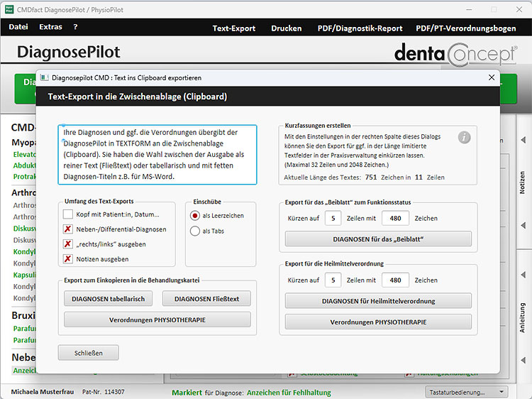Close the Text-Export dialog with X
The width and height of the screenshot is (532, 399).
492,77
